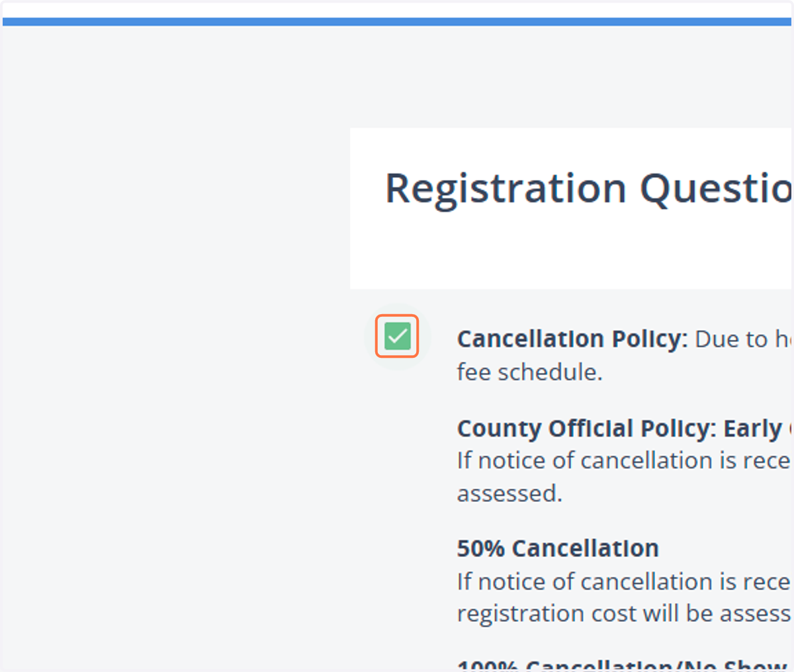
Task: Click the blue bar at the top
Action: (397, 22)
